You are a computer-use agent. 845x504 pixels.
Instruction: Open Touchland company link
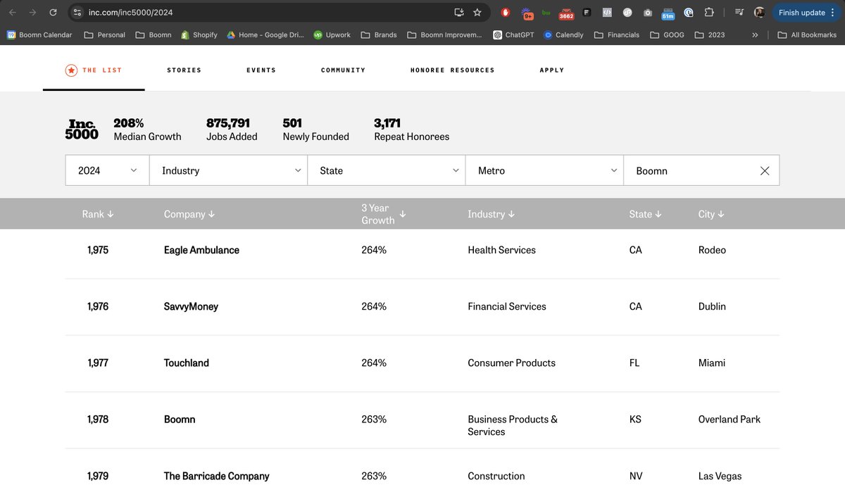click(x=186, y=363)
